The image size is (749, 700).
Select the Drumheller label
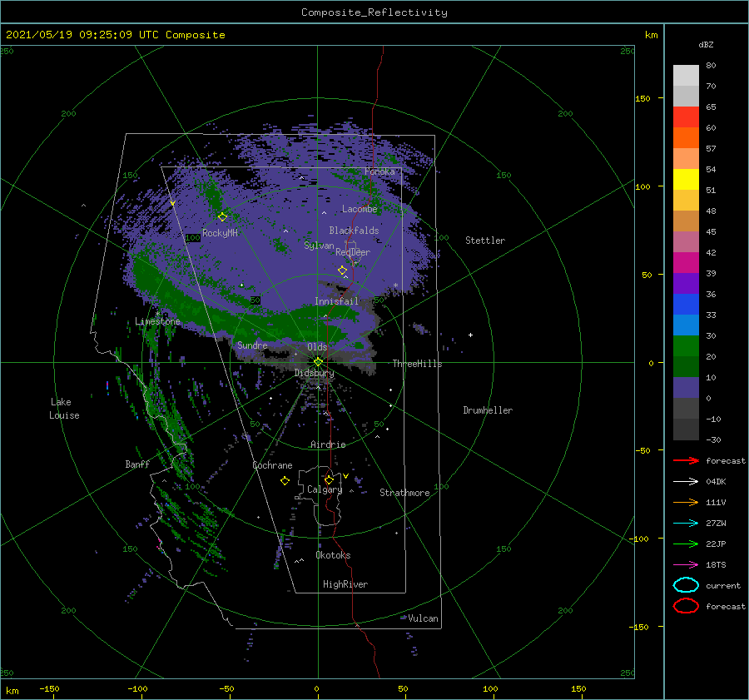[488, 410]
